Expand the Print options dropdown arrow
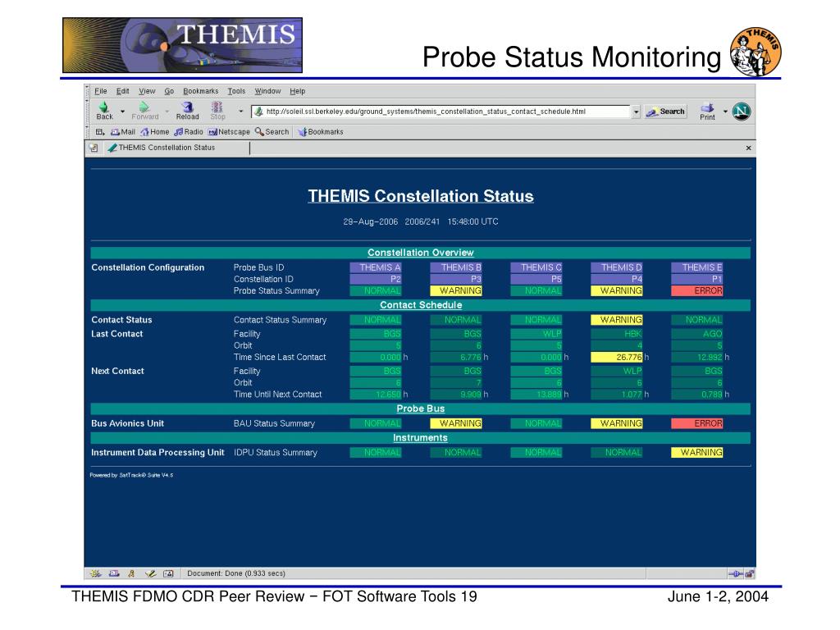The width and height of the screenshot is (840, 630). pyautogui.click(x=725, y=111)
